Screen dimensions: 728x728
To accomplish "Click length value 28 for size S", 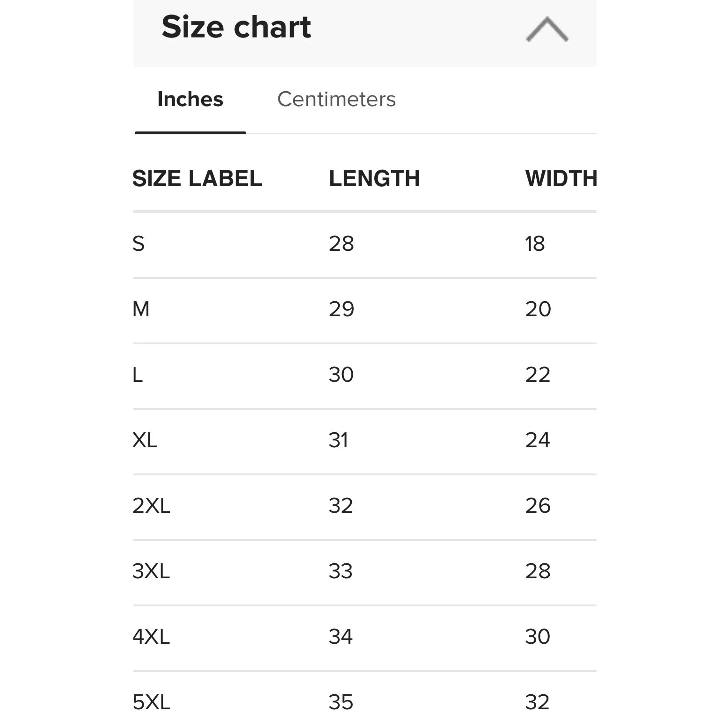I will click(342, 244).
